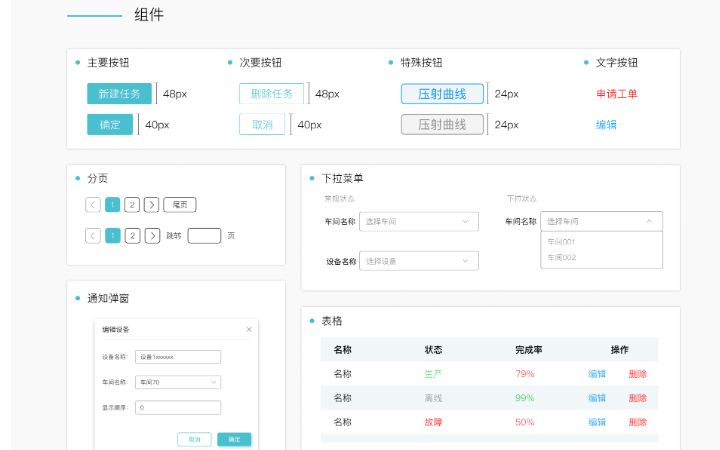
Task: Click the gray 压射曲线 special button
Action: coord(442,124)
